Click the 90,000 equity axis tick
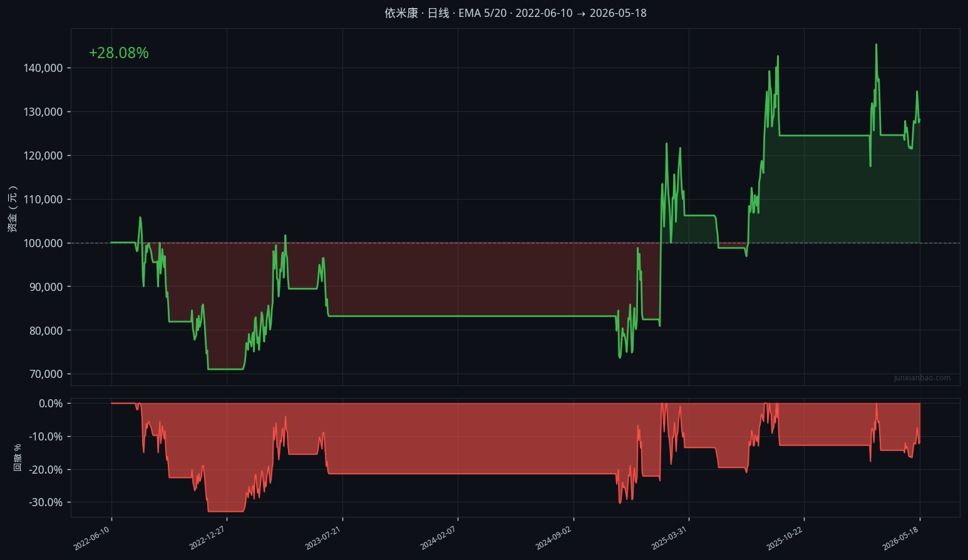 (46, 287)
